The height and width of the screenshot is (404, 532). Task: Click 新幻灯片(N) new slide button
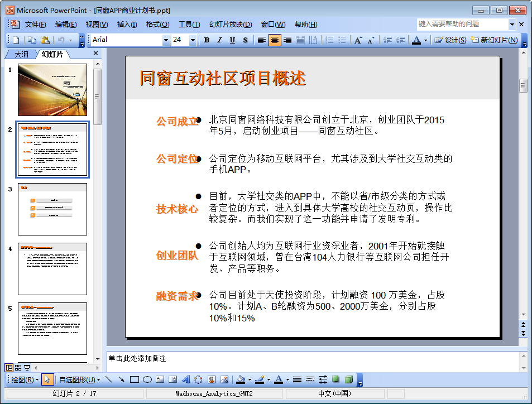click(x=494, y=40)
